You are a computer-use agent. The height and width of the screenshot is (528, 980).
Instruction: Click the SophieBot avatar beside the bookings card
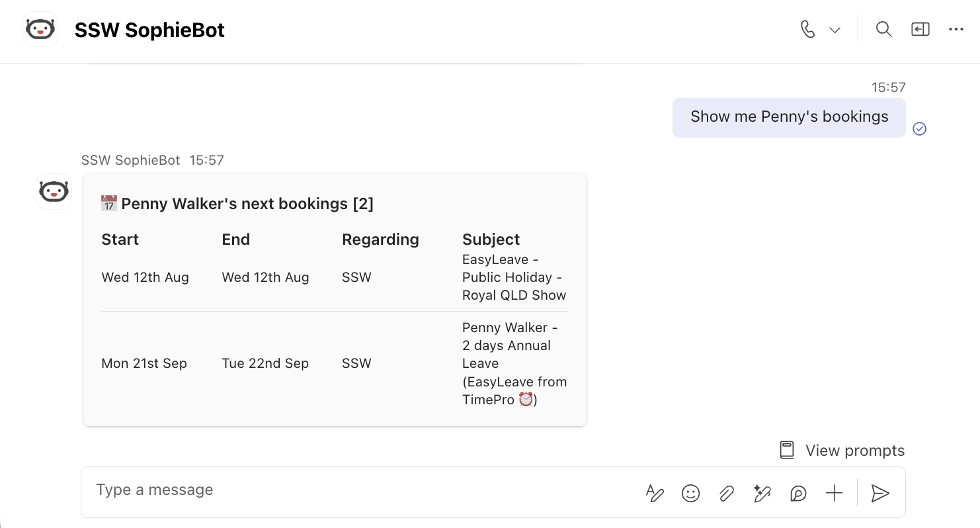coord(54,192)
